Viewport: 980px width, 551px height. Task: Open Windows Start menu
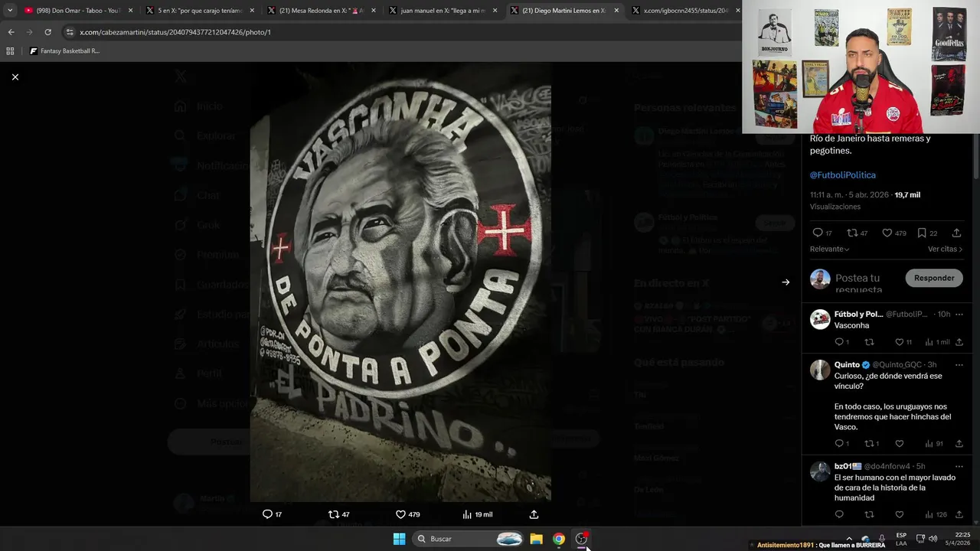(x=399, y=539)
